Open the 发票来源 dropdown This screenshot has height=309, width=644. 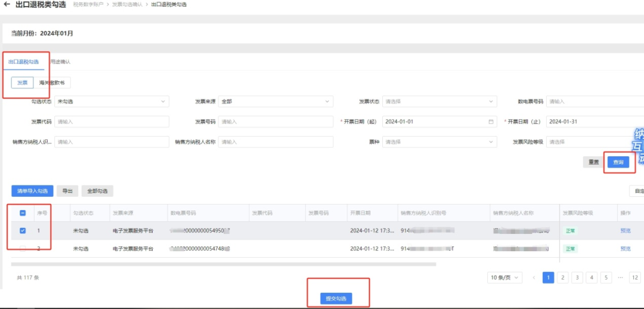tap(275, 101)
